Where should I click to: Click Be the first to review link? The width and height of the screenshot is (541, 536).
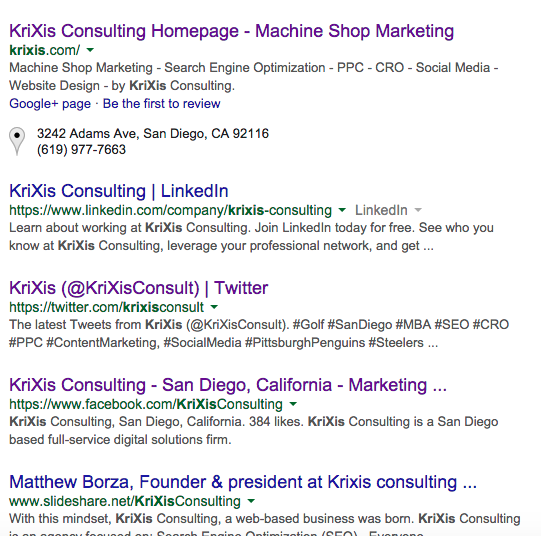click(161, 103)
